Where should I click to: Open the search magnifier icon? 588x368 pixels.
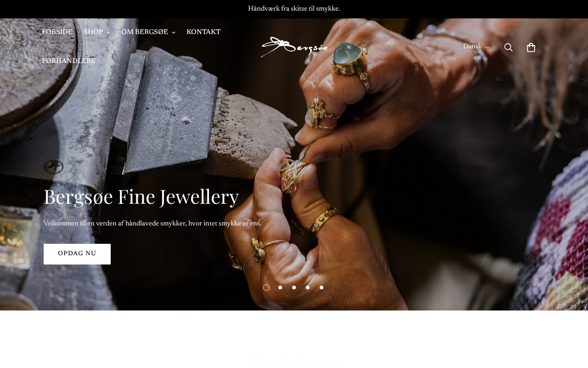(x=509, y=47)
